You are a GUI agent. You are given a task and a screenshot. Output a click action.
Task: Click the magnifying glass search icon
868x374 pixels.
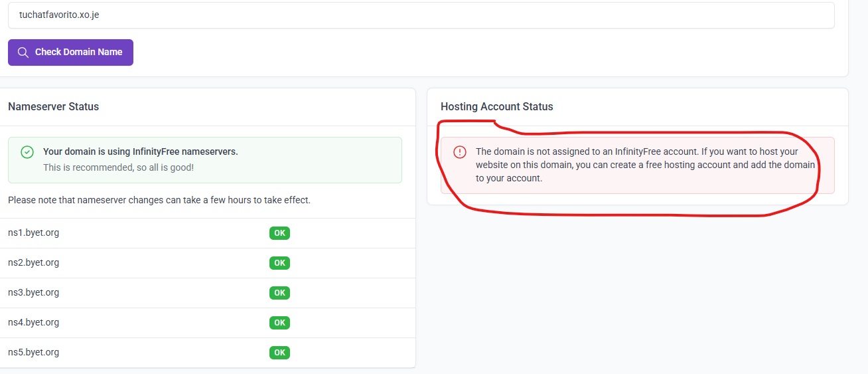(23, 52)
